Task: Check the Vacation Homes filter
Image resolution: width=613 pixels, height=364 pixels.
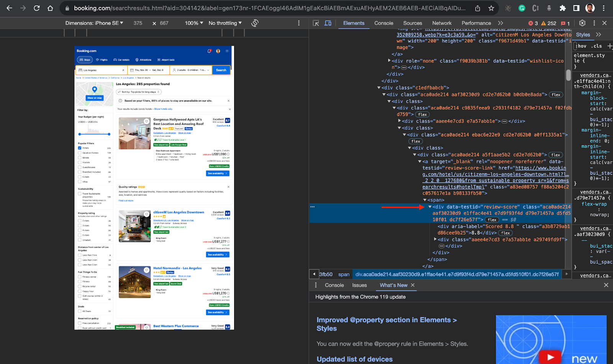Action: pyautogui.click(x=80, y=153)
